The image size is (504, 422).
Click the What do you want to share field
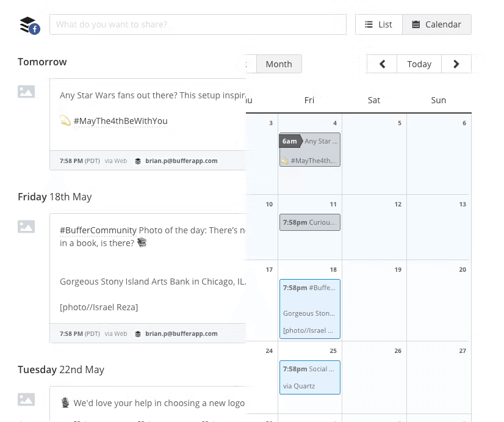tap(198, 24)
